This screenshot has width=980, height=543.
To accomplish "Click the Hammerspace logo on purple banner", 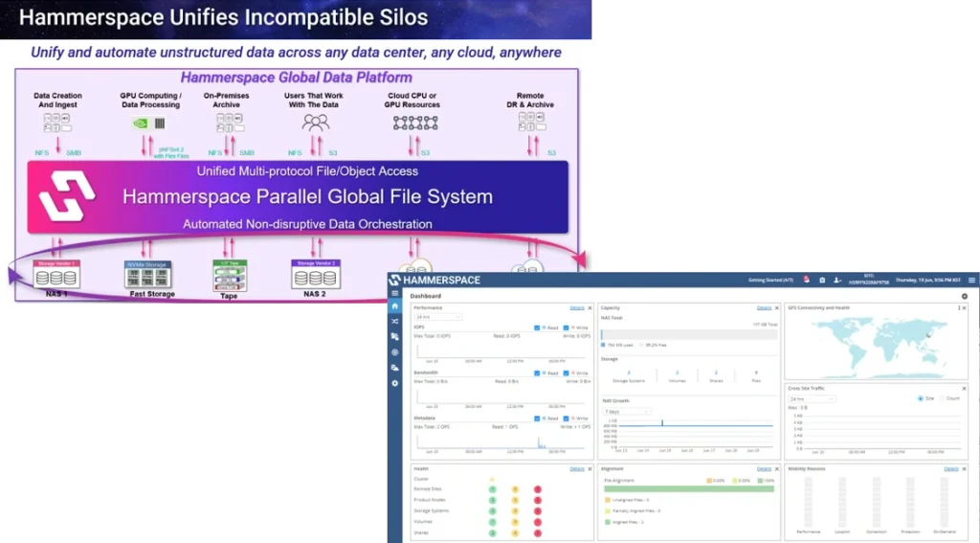I will pos(67,196).
